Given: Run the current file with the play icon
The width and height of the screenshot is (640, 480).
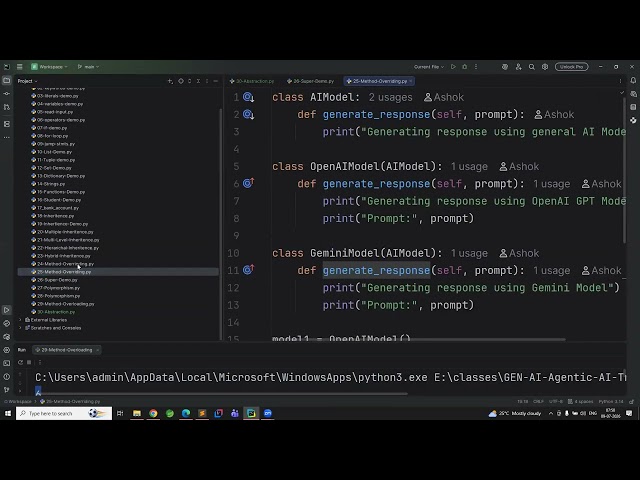Looking at the screenshot, I should pos(453,67).
